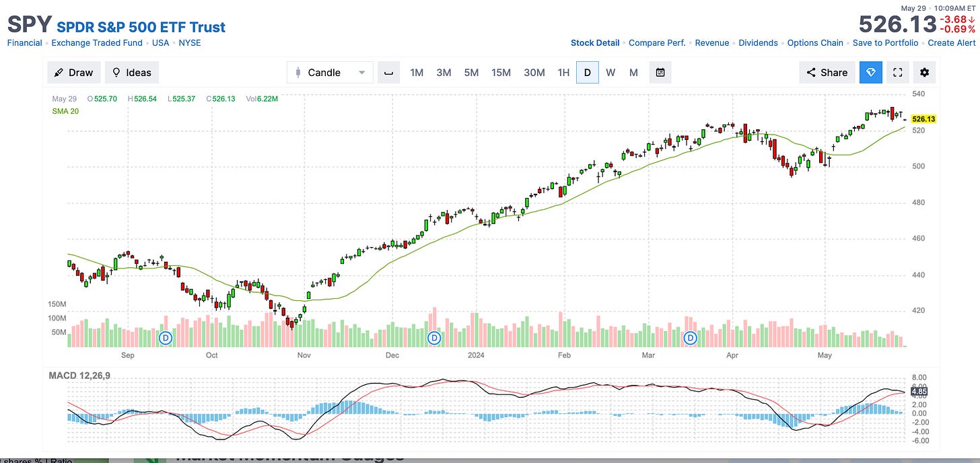Select the M monthly interval
Image resolution: width=980 pixels, height=463 pixels.
point(633,73)
